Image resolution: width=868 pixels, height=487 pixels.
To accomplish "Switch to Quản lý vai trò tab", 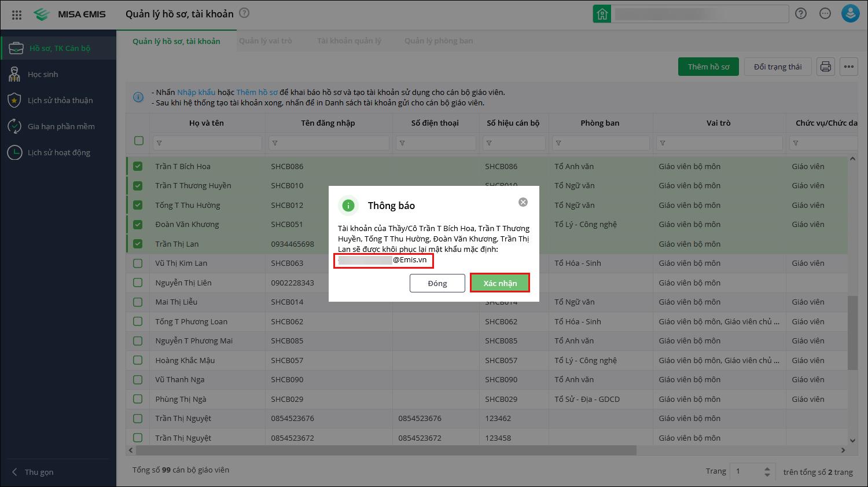I will pos(266,41).
